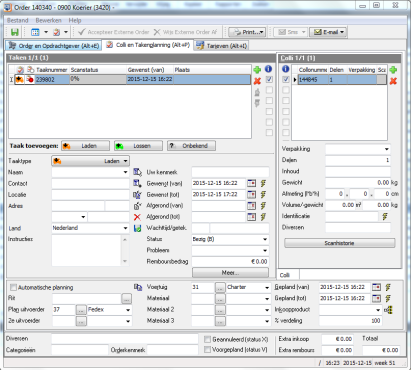
Task: Open calendar picker for Gepland (van)
Action: pos(376,287)
